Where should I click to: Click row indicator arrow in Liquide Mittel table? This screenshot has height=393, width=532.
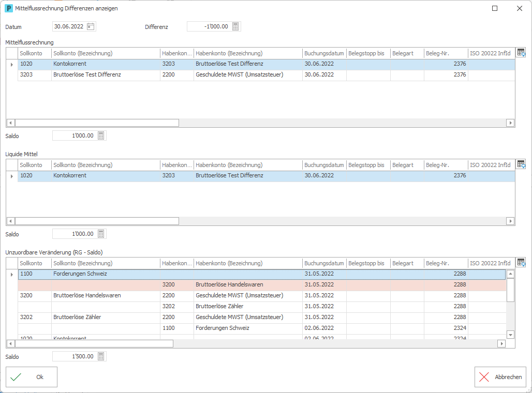coord(12,176)
